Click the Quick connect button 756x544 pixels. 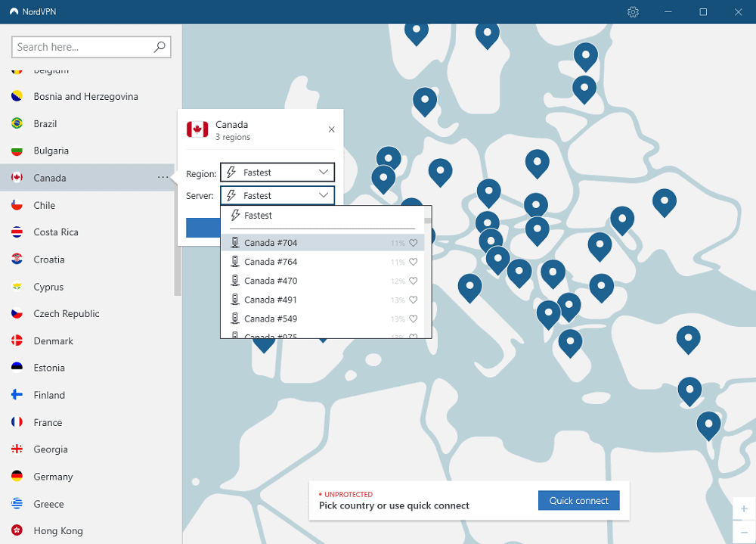[x=578, y=501]
